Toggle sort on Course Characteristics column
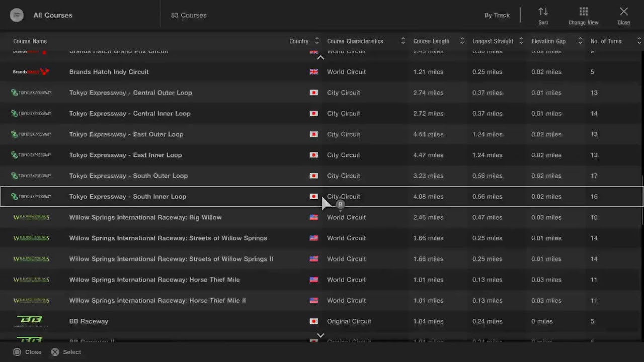 coord(403,41)
